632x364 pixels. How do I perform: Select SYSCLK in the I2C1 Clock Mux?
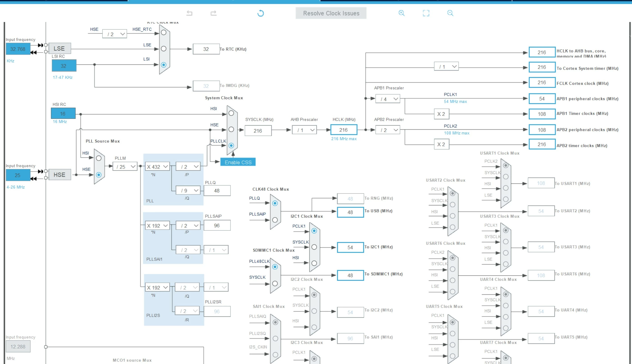pyautogui.click(x=314, y=247)
